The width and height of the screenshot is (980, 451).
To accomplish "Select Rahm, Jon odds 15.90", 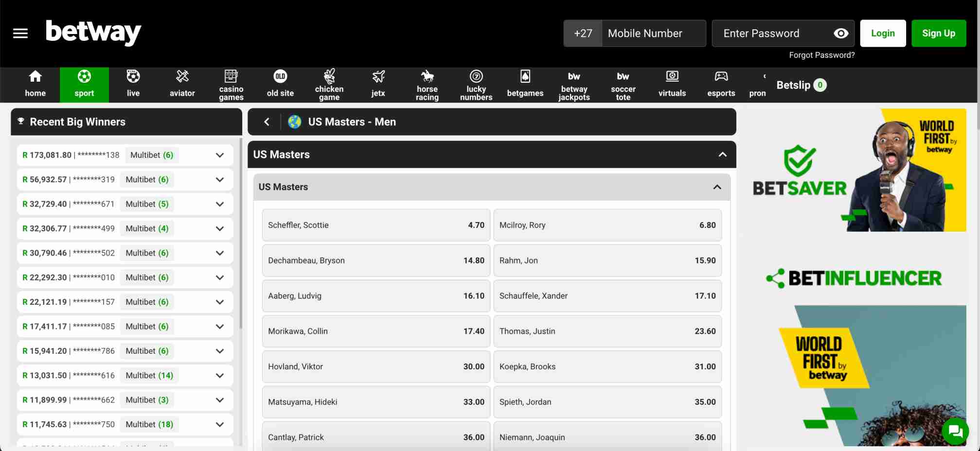I will (x=607, y=260).
